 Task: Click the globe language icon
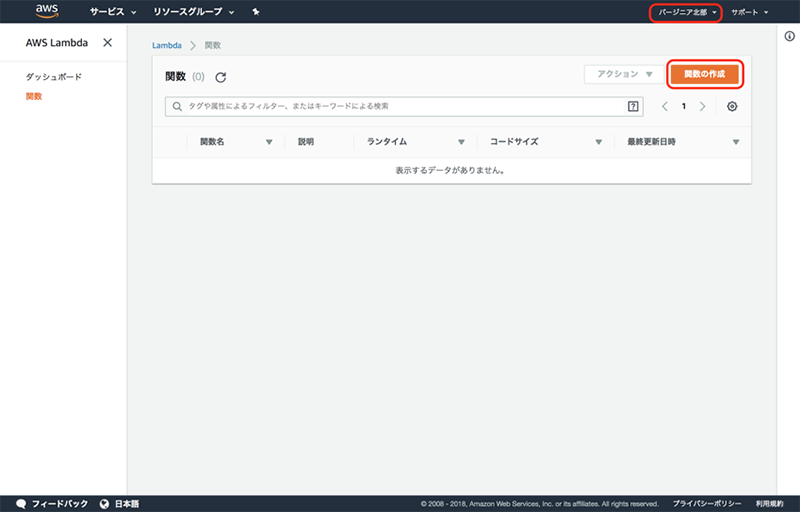(104, 503)
